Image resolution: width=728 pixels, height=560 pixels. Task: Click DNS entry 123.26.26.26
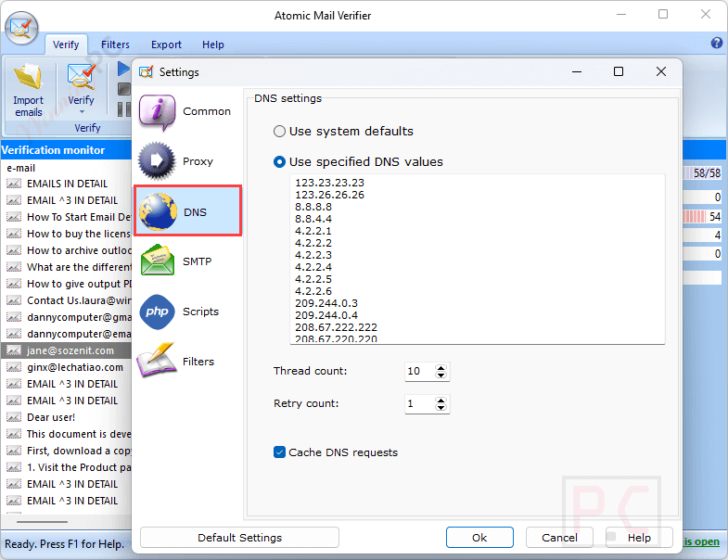tap(329, 195)
